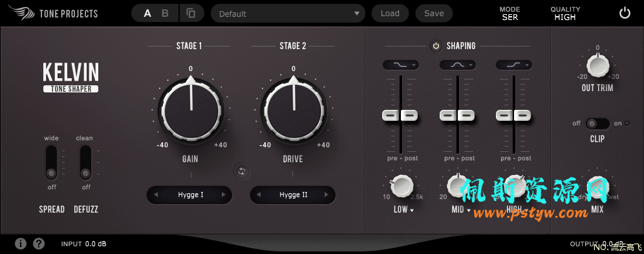Click the Out Trim knob
Image resolution: width=644 pixels, height=254 pixels.
597,66
